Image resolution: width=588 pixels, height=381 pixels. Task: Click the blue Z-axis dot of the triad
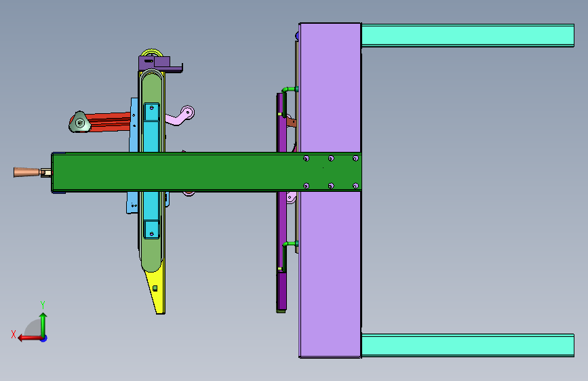pos(44,338)
